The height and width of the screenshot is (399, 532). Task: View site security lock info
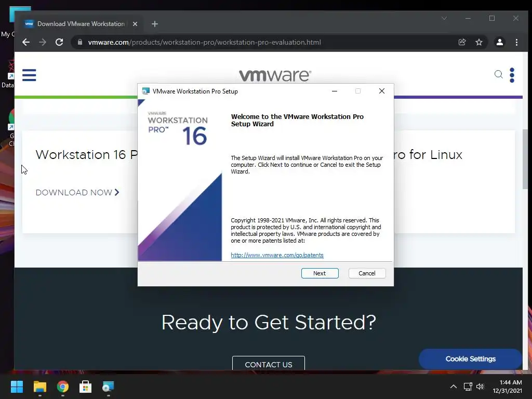[80, 42]
